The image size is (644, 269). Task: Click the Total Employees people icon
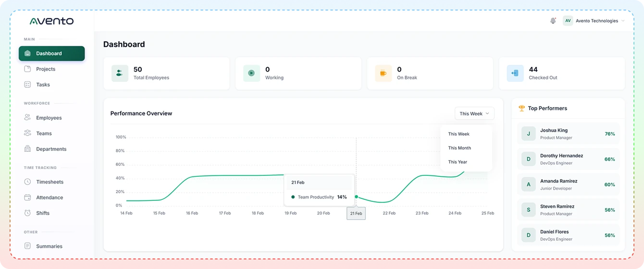click(120, 73)
